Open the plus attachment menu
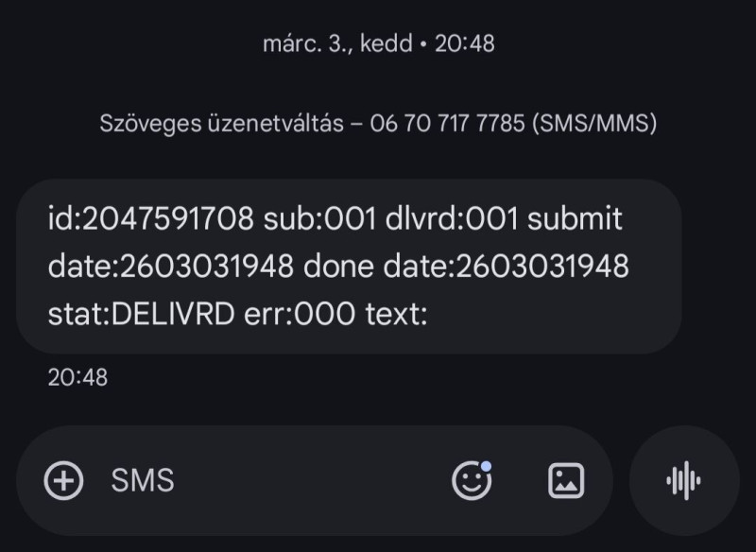756x552 pixels. tap(64, 480)
